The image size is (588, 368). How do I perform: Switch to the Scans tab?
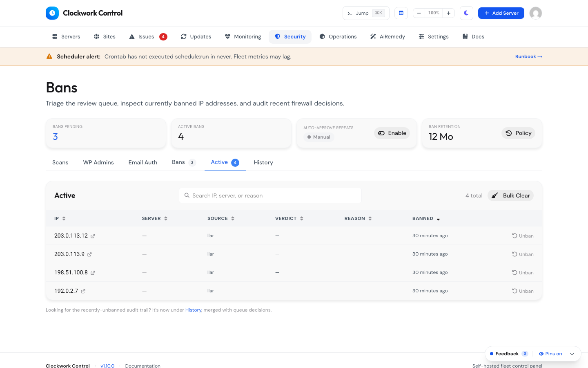coord(60,162)
